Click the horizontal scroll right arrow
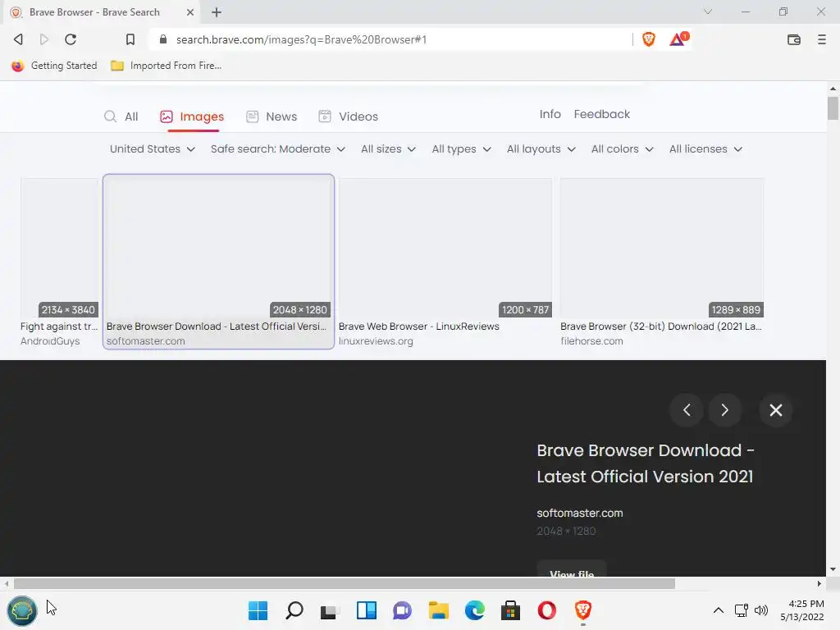 pyautogui.click(x=819, y=583)
